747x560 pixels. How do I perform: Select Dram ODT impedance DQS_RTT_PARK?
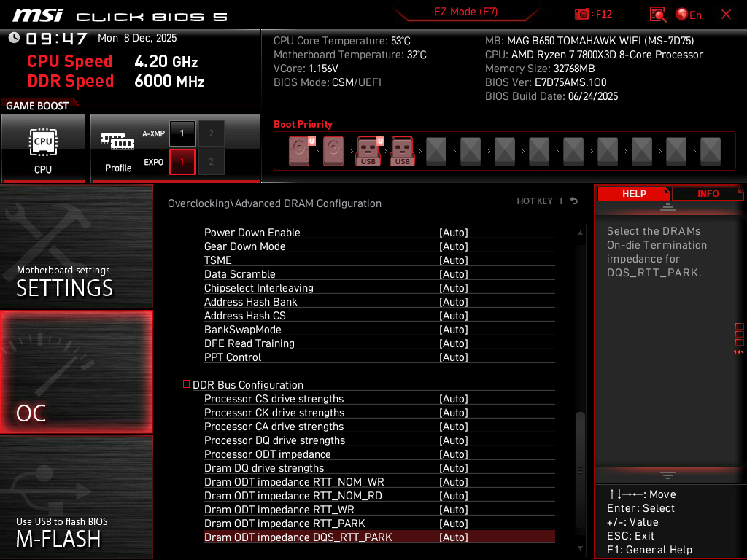click(x=379, y=537)
